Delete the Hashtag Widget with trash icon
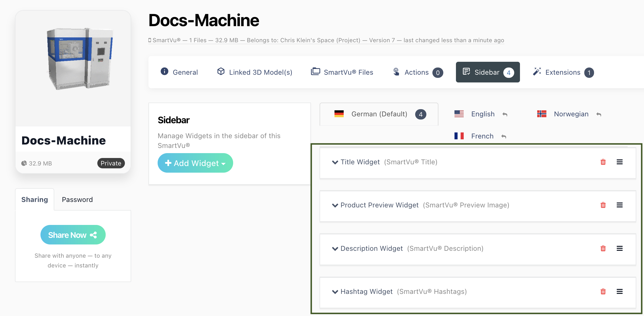This screenshot has width=644, height=316. (603, 292)
